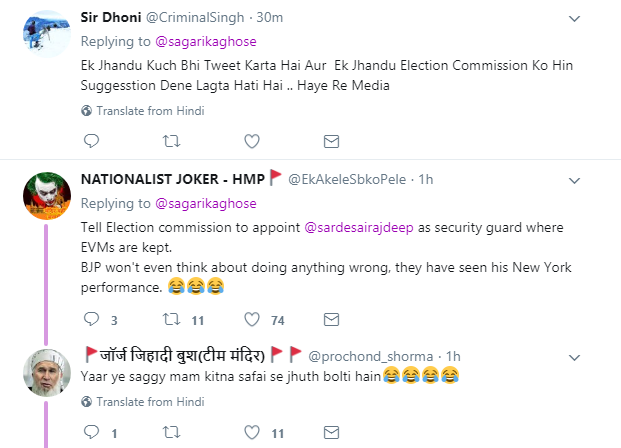Screen dimensions: 621x448
Task: Open NATIONALIST JOKER's joker avatar
Action: (x=46, y=196)
